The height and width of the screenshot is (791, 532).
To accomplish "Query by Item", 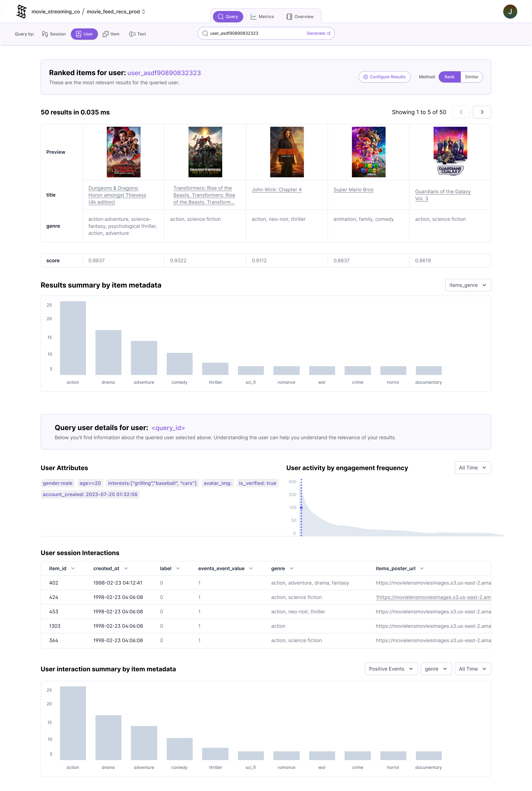I will [x=111, y=34].
